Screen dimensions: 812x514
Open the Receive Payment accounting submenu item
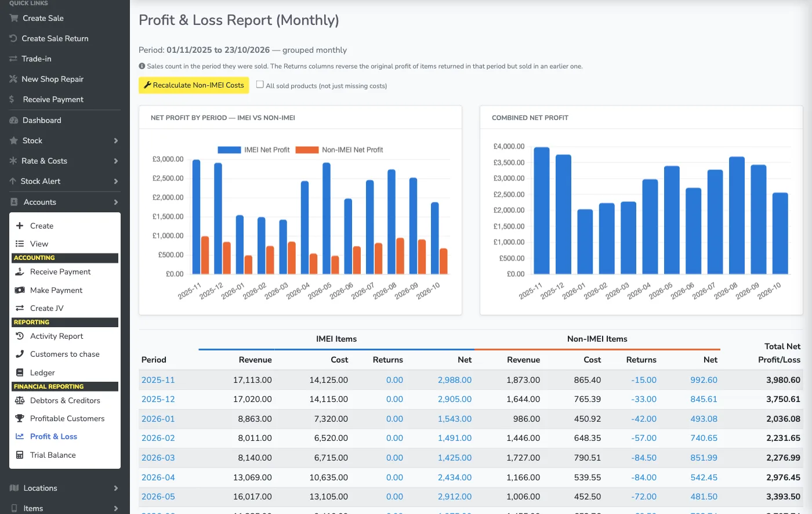(65, 272)
